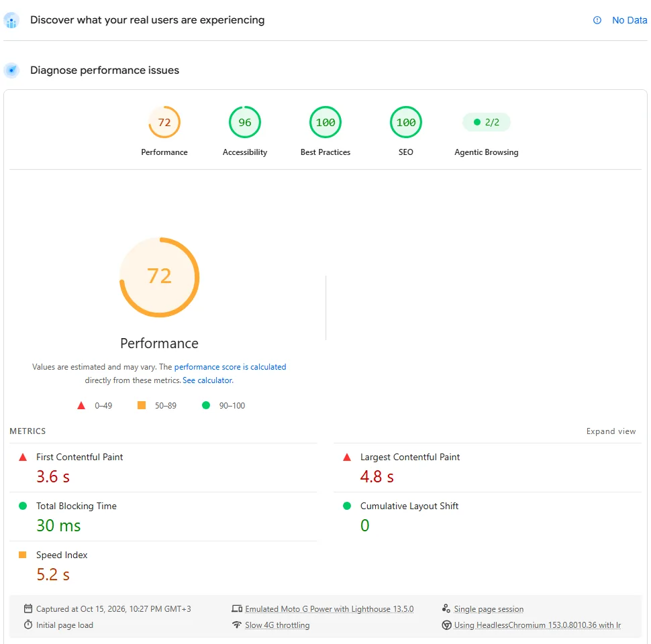Click Captured at Oct 15, 2026 timestamp
Image resolution: width=651 pixels, height=644 pixels.
pos(113,608)
